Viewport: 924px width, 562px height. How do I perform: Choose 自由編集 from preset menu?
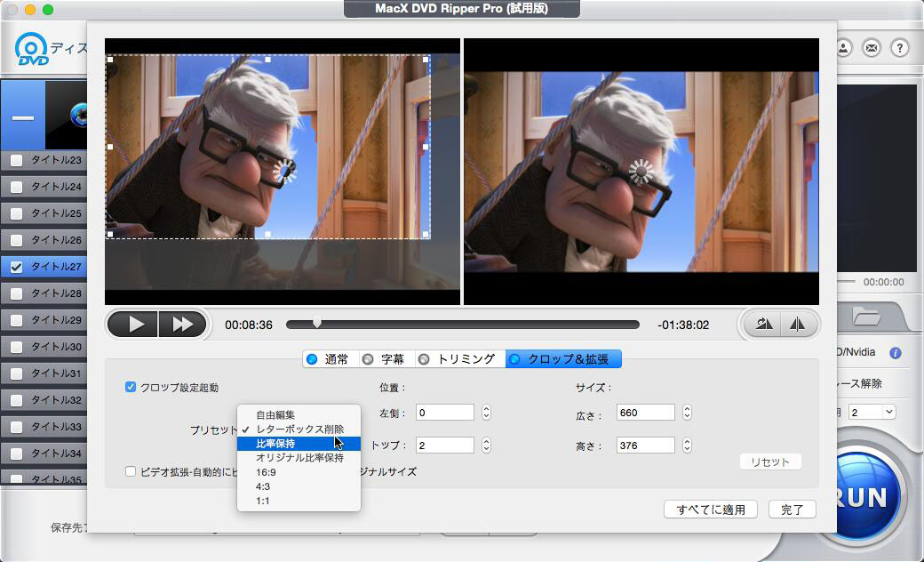[x=299, y=414]
